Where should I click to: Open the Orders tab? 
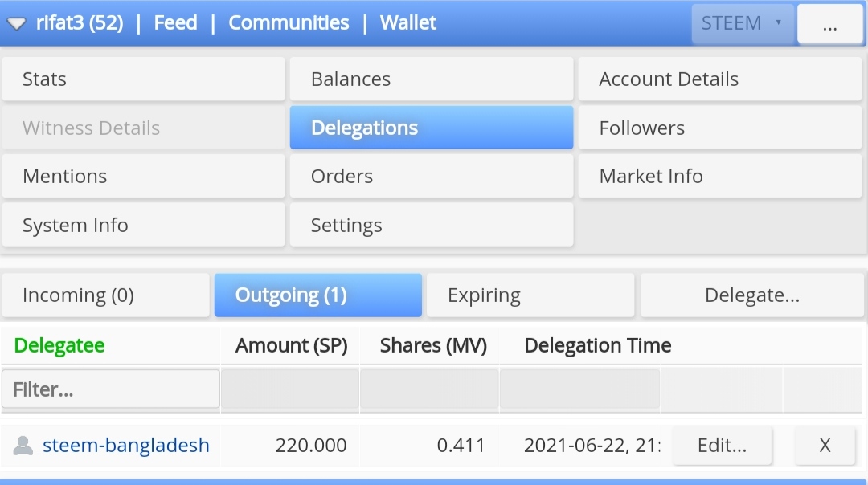pos(432,177)
